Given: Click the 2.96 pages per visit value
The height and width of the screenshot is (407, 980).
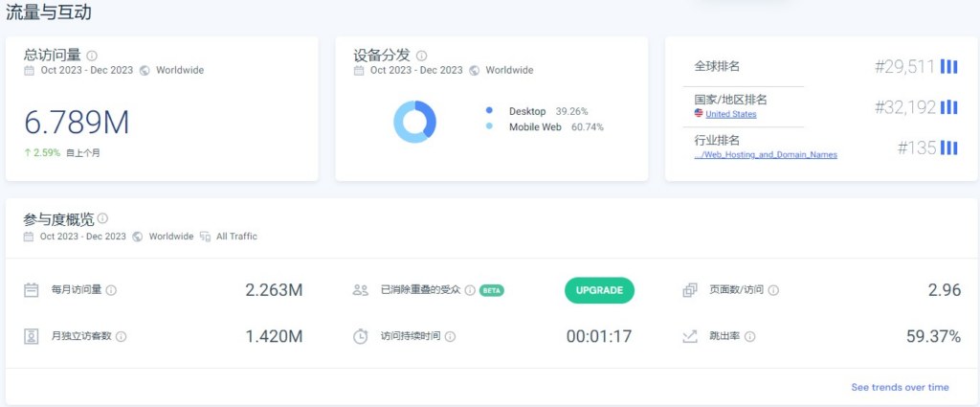Looking at the screenshot, I should point(945,290).
